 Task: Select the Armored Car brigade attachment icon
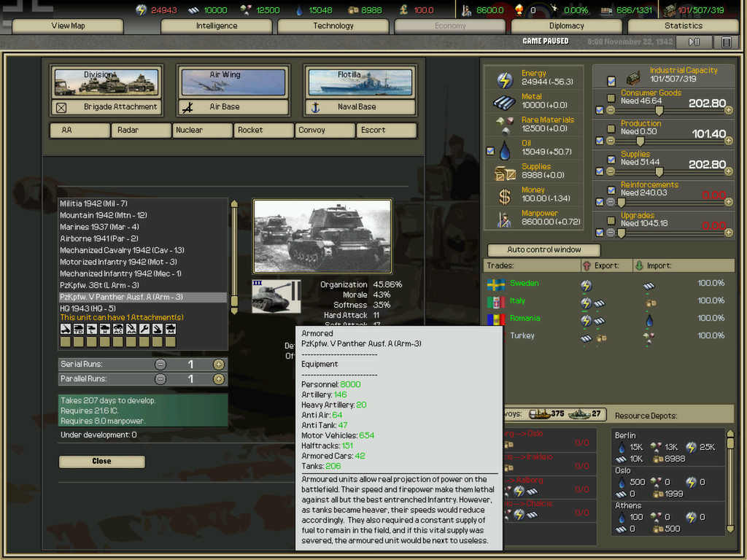pos(118,328)
